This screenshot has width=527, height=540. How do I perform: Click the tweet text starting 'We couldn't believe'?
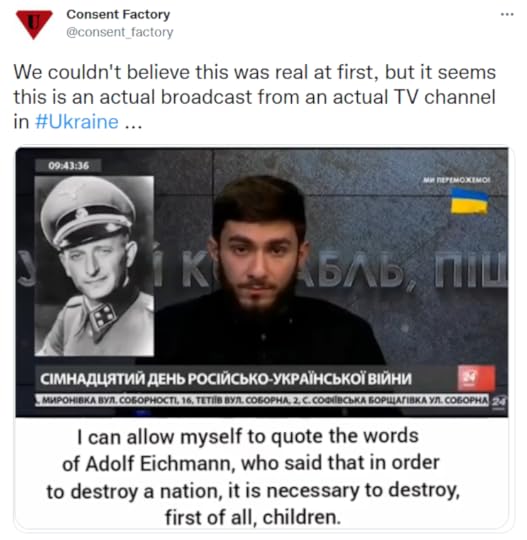click(255, 97)
